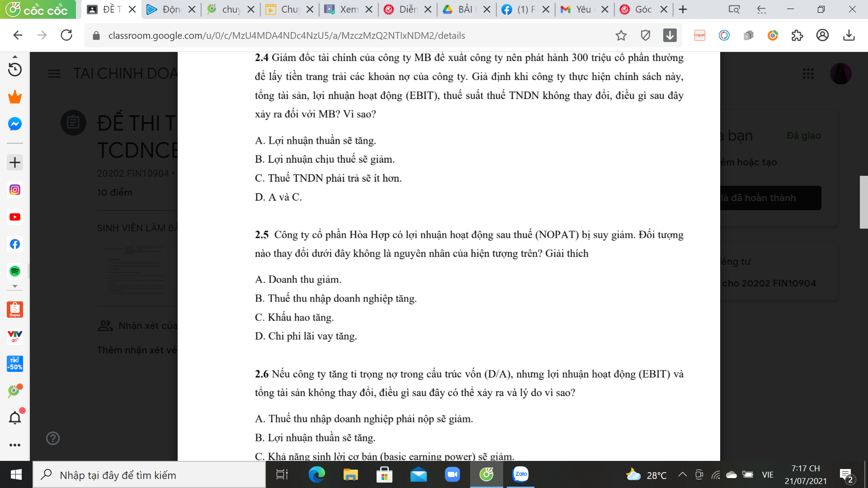The image size is (868, 488).
Task: Open Shopee from the sidebar
Action: 15,310
